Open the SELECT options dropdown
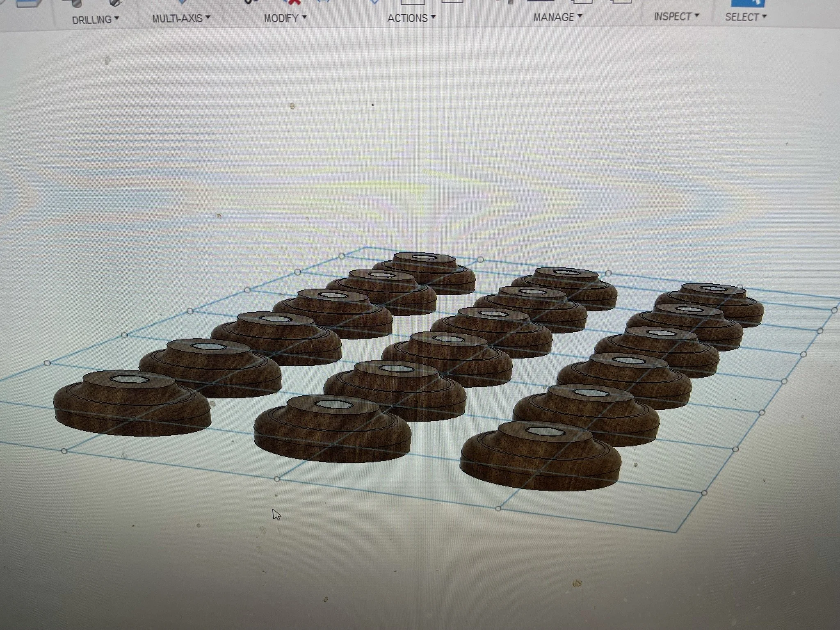840x630 pixels. (745, 17)
